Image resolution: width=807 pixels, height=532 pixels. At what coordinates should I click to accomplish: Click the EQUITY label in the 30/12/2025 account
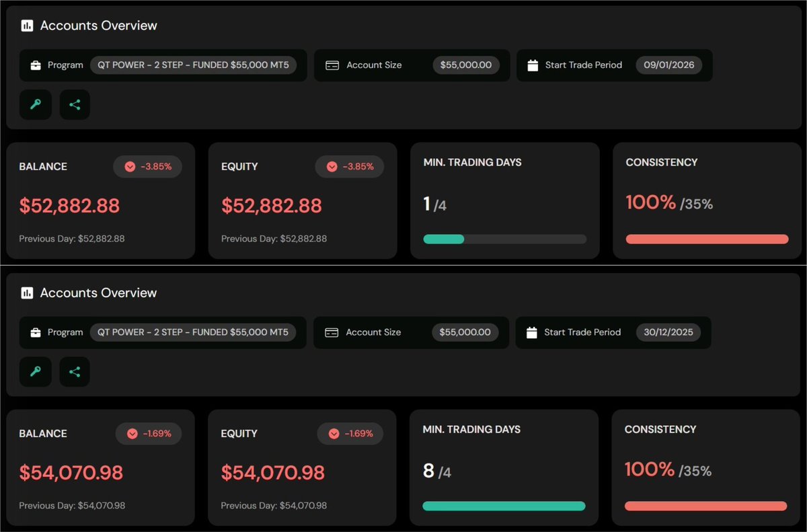[x=239, y=434]
